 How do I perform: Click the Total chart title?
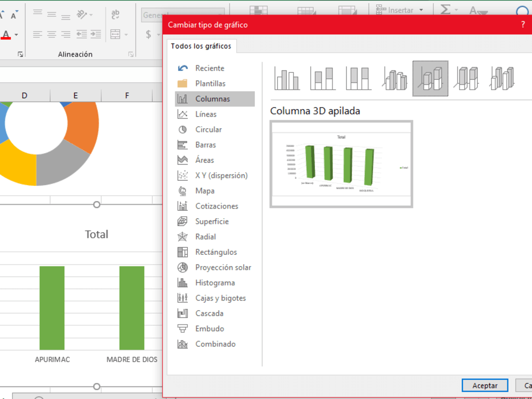[x=96, y=235]
